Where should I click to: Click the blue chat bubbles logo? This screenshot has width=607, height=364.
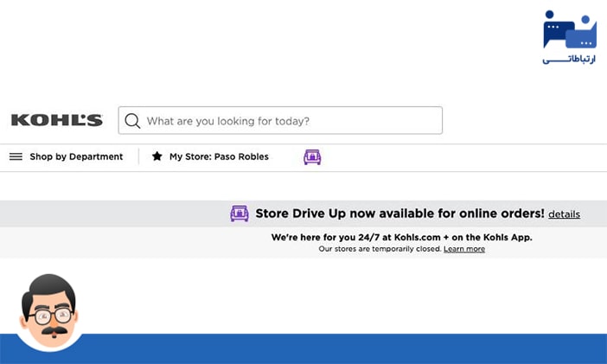click(x=569, y=30)
